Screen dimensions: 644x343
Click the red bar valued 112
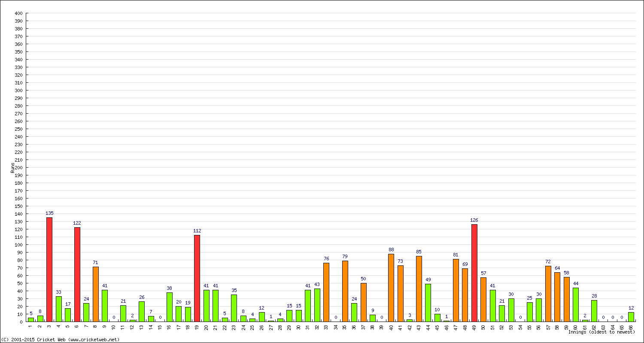tap(197, 278)
